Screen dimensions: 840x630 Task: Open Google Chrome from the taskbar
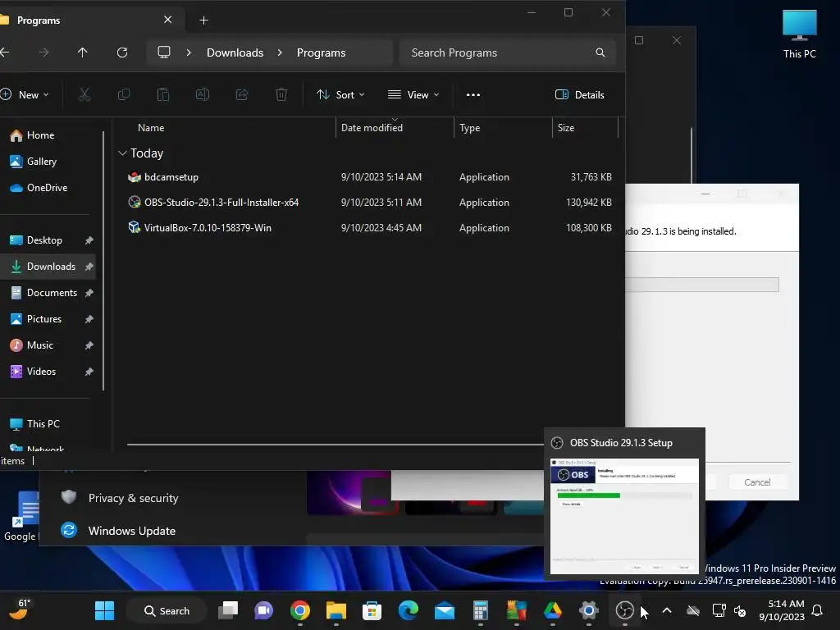[300, 610]
